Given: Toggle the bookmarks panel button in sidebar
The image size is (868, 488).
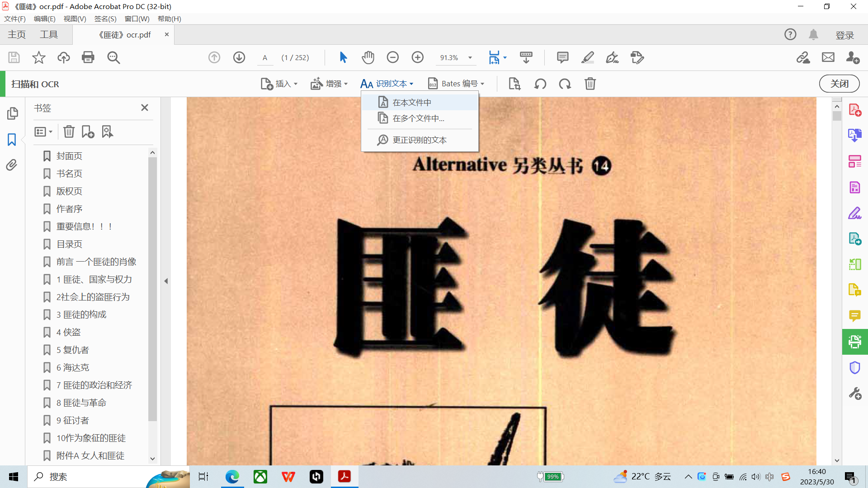Looking at the screenshot, I should click(x=12, y=139).
